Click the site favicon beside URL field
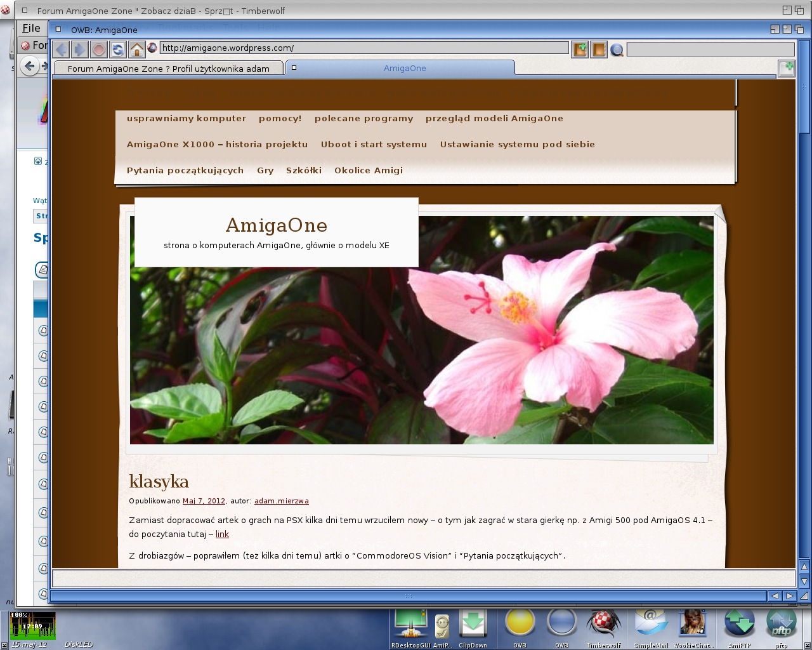Screen dimensions: 812x650 [152, 48]
